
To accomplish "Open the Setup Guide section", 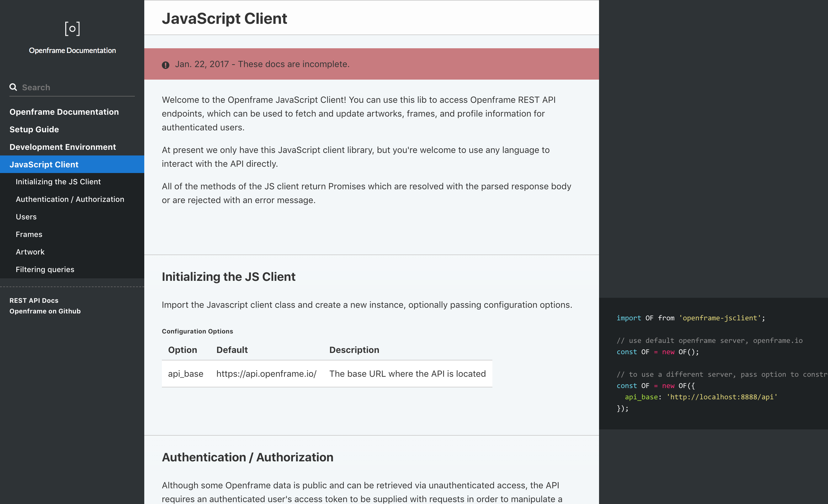I will tap(34, 129).
